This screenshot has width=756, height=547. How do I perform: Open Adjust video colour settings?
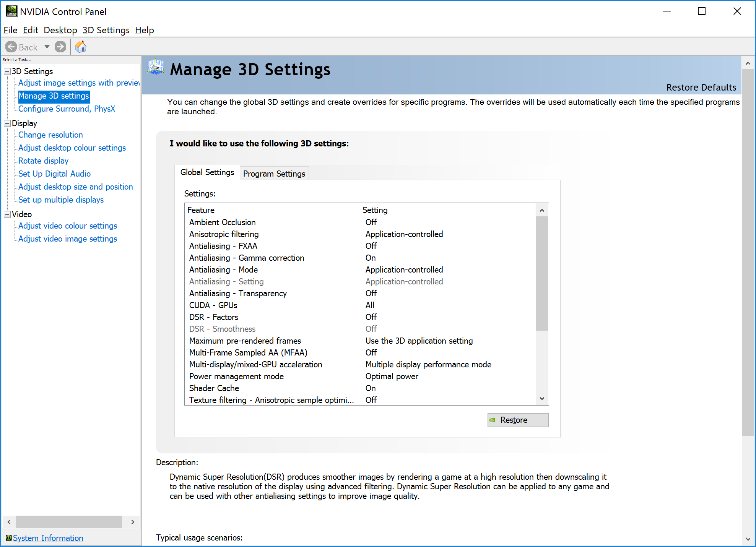pos(68,226)
